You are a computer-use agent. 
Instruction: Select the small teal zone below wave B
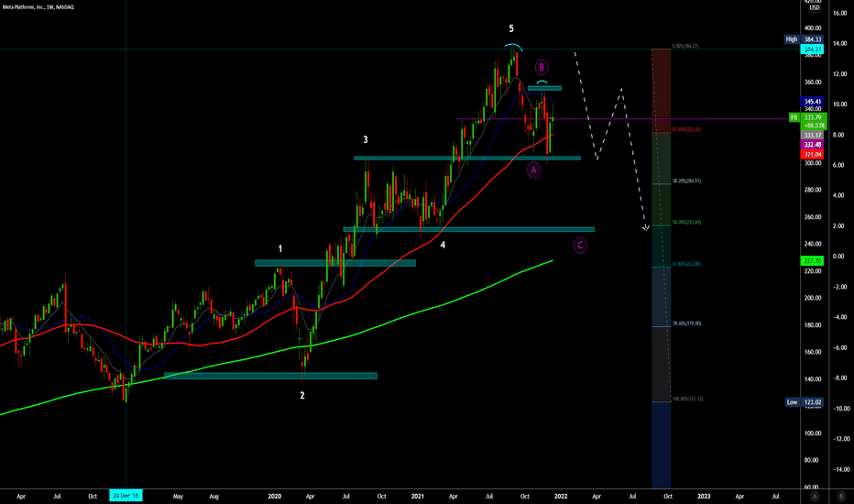[544, 88]
